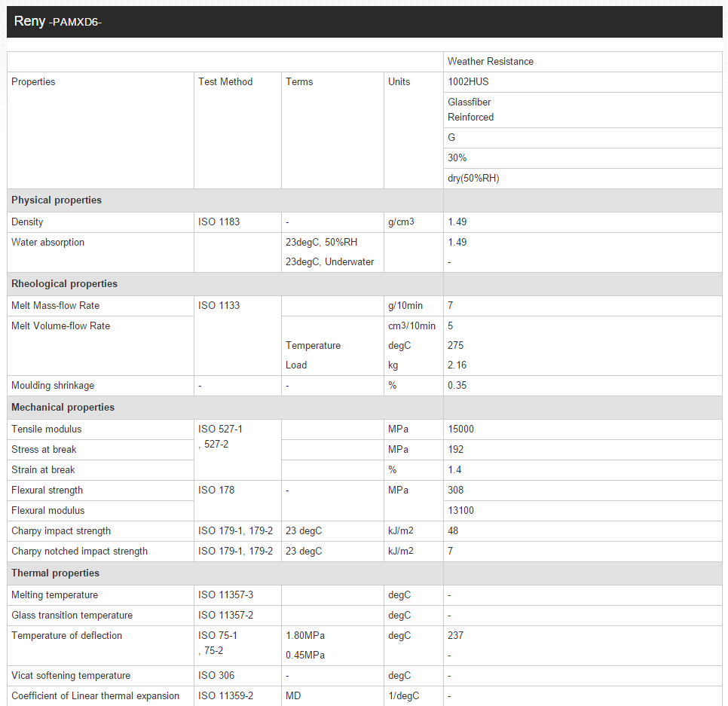Screen dimensions: 728x706
Task: Select the Temperature term in melt flow
Action: pos(313,345)
